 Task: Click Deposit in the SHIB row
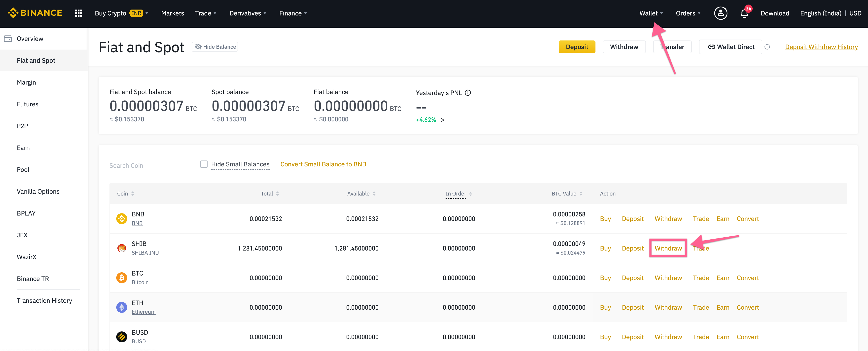tap(632, 248)
